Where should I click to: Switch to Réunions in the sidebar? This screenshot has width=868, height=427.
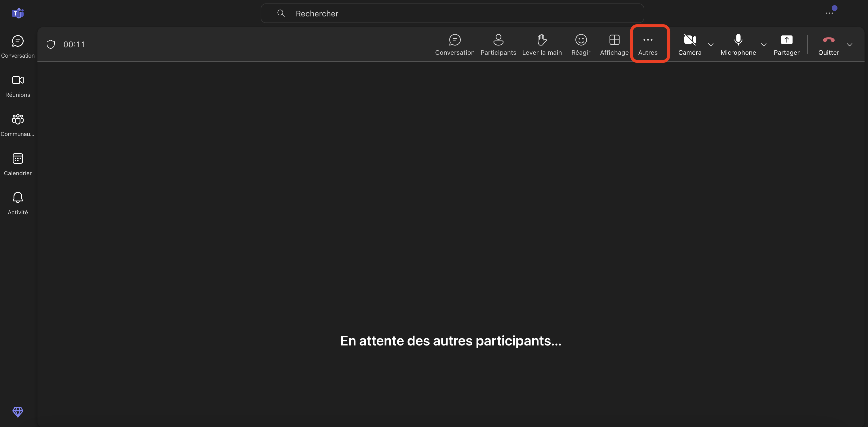(x=18, y=86)
